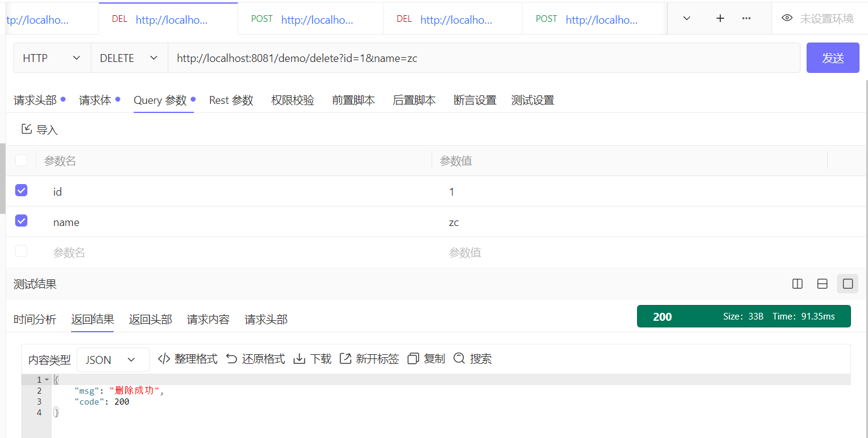Screen dimensions: 868x438
Task: Click the eye icon for environment settings
Action: point(787,18)
